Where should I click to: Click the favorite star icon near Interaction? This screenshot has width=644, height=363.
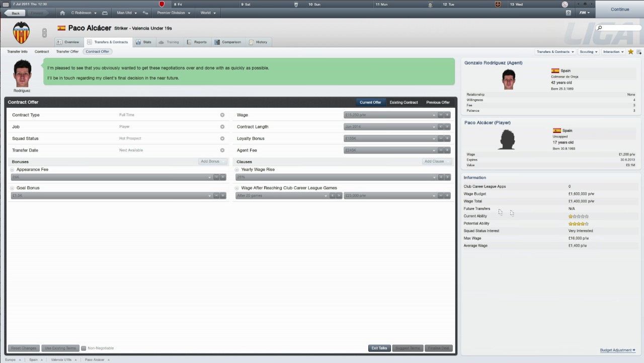tap(630, 51)
